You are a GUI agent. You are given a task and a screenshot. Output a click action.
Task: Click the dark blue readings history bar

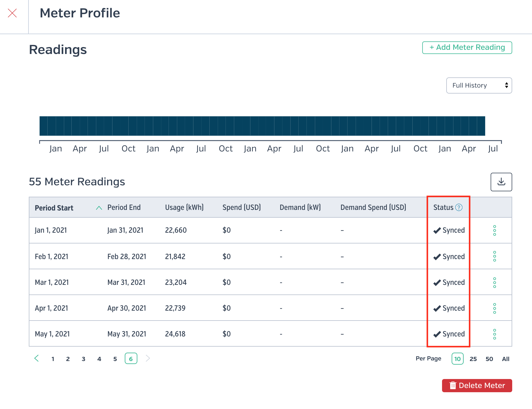pos(262,126)
